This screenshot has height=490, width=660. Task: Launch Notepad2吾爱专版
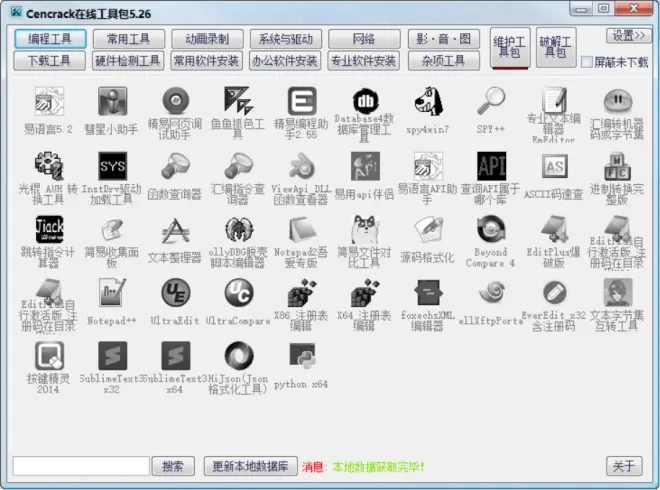(x=301, y=229)
